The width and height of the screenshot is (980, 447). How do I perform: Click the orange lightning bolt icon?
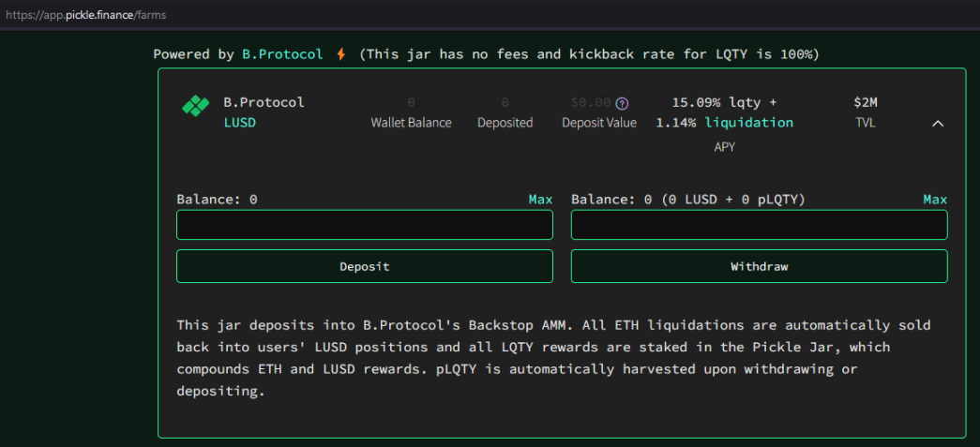[340, 54]
